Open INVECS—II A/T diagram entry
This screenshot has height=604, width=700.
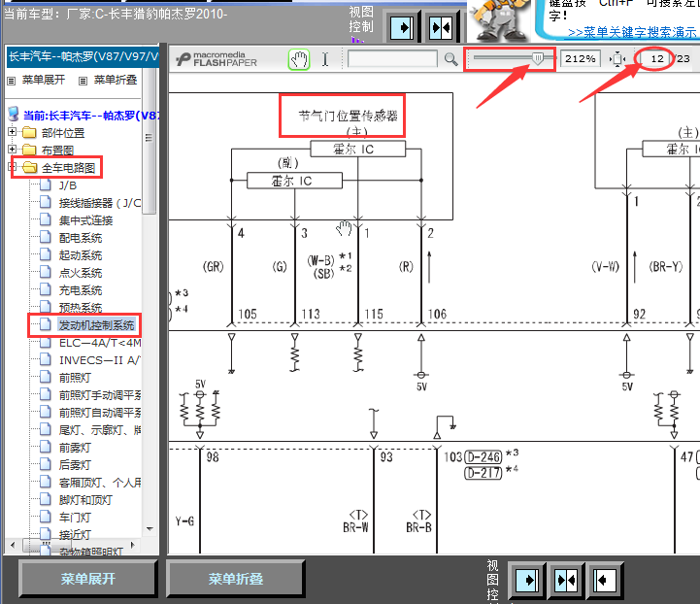(100, 360)
